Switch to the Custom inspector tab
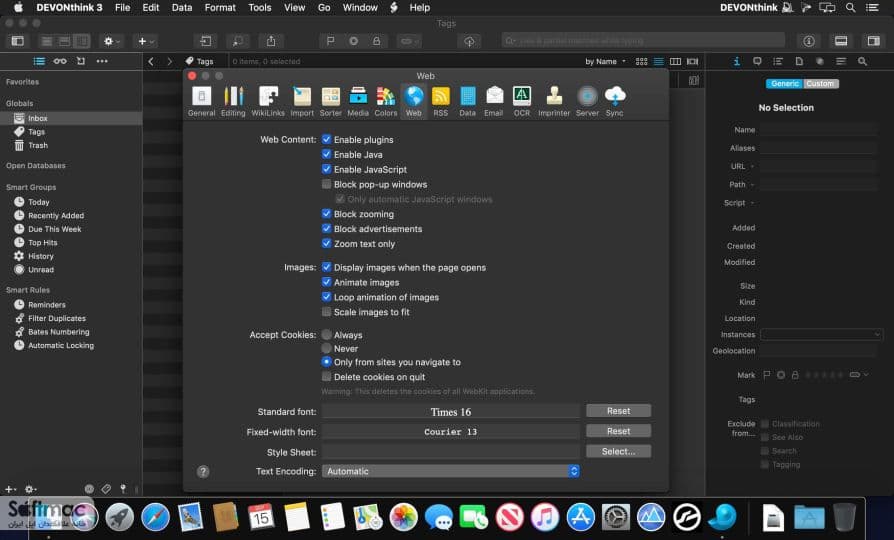The height and width of the screenshot is (540, 894). pos(820,83)
